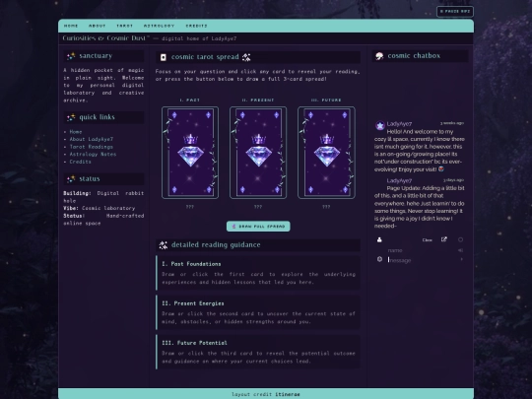This screenshot has height=399, width=532.
Task: Open the Astrology Notes quick link
Action: 93,154
